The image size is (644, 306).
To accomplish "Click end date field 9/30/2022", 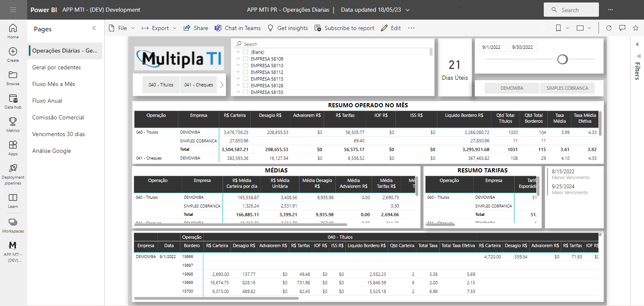I will point(523,47).
